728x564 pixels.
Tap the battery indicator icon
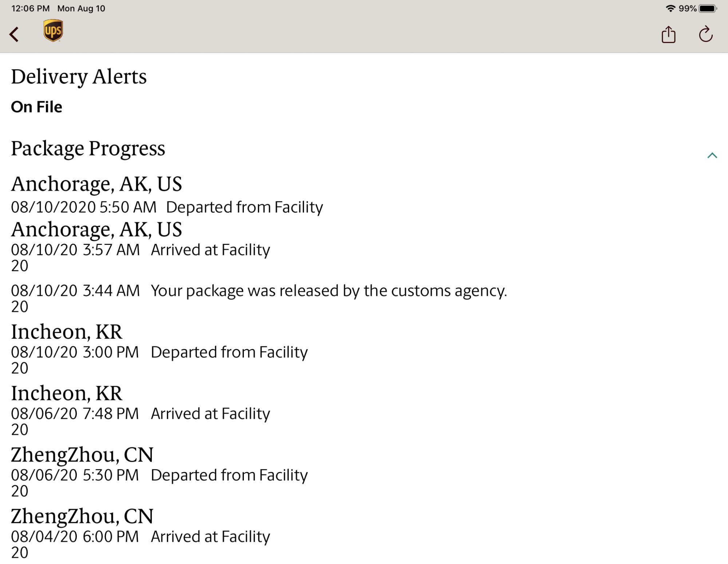point(707,8)
